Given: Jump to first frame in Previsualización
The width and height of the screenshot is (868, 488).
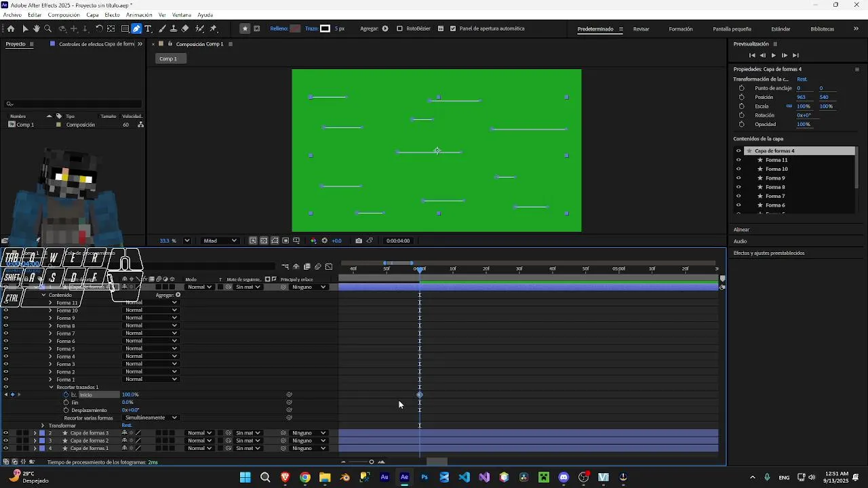Looking at the screenshot, I should (x=752, y=55).
